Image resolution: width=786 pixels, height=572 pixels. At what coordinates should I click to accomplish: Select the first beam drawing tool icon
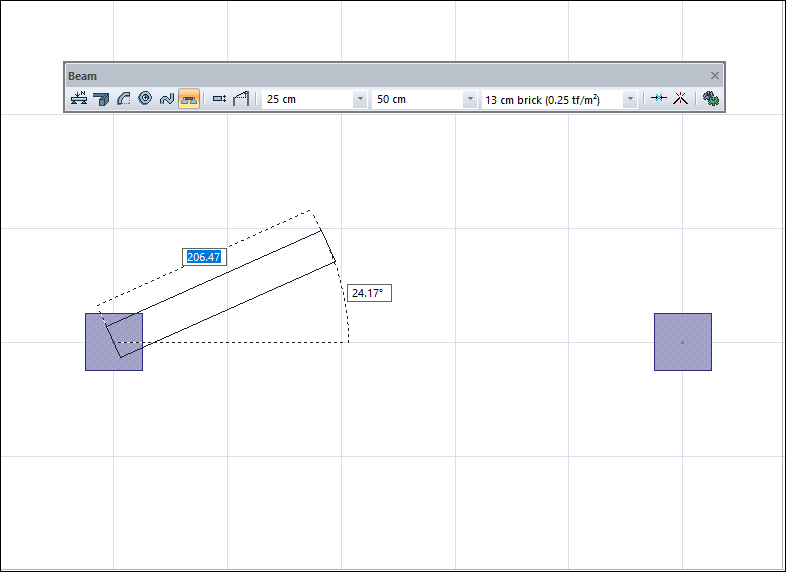tap(79, 99)
